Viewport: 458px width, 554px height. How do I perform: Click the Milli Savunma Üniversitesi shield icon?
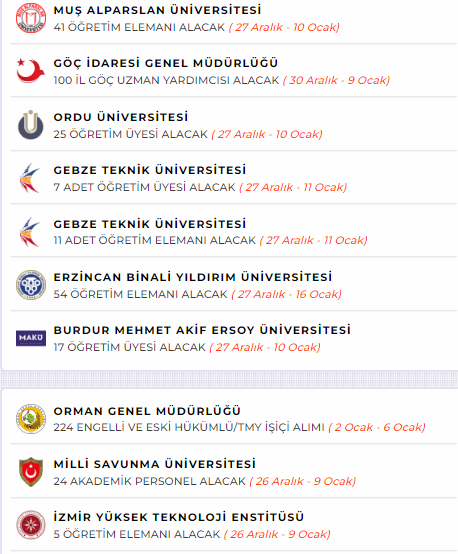tap(31, 472)
